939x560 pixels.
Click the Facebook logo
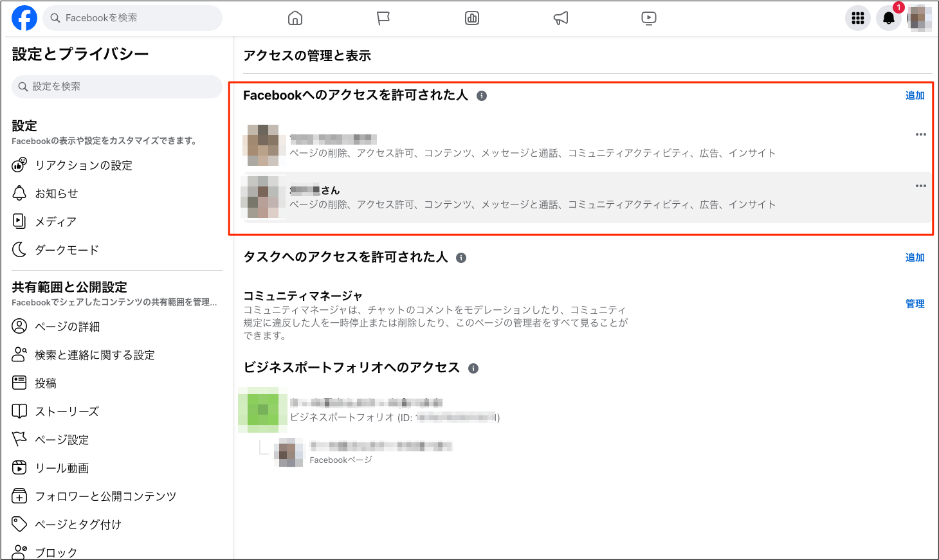click(24, 18)
